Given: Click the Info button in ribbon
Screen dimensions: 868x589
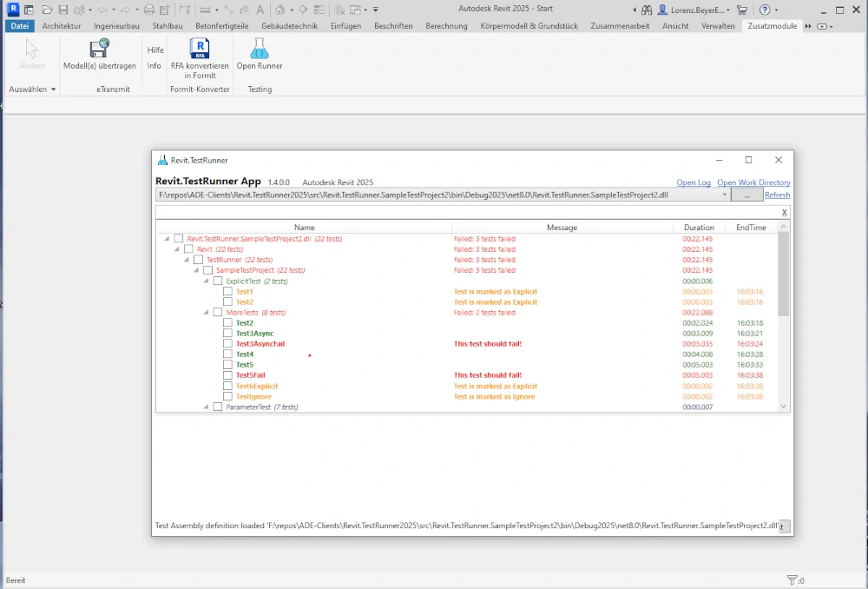Looking at the screenshot, I should pos(154,65).
